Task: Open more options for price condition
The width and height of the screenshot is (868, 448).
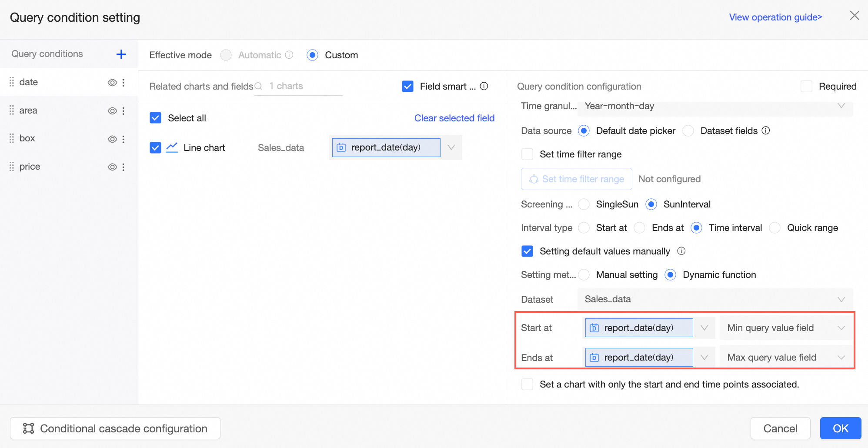Action: (124, 167)
